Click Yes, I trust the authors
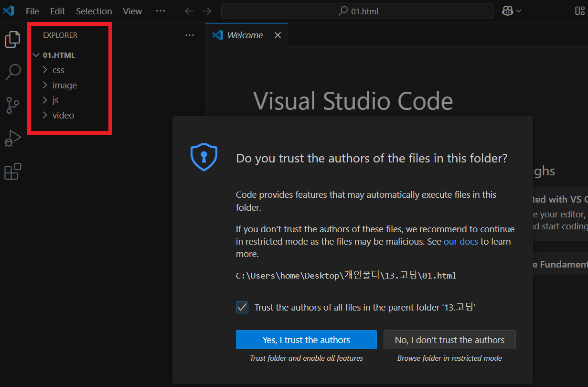 pos(306,340)
